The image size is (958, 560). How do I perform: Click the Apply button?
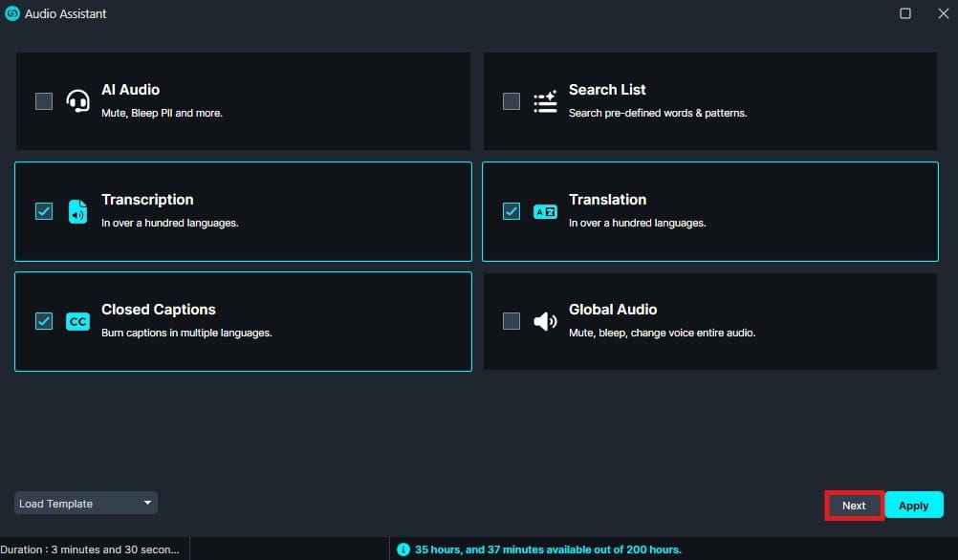[x=913, y=506]
